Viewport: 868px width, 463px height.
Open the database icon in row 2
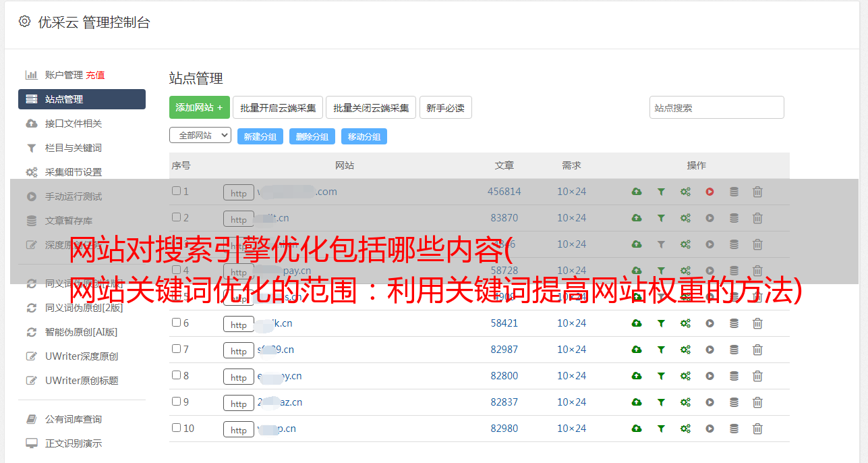tap(734, 218)
